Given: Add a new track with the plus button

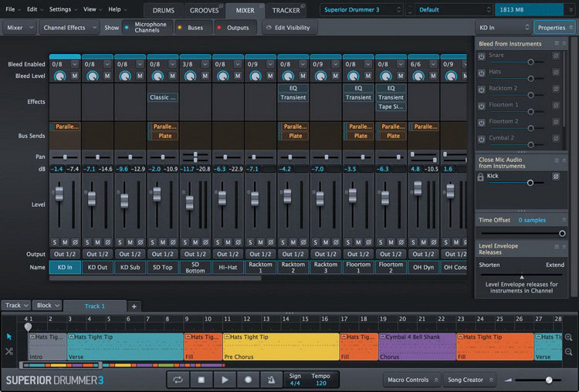Looking at the screenshot, I should click(134, 306).
